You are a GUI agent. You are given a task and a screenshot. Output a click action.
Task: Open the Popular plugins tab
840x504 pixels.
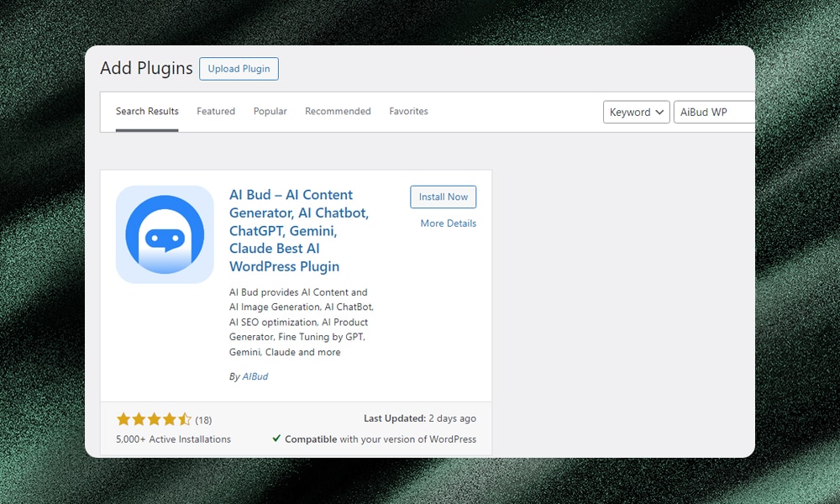click(270, 111)
